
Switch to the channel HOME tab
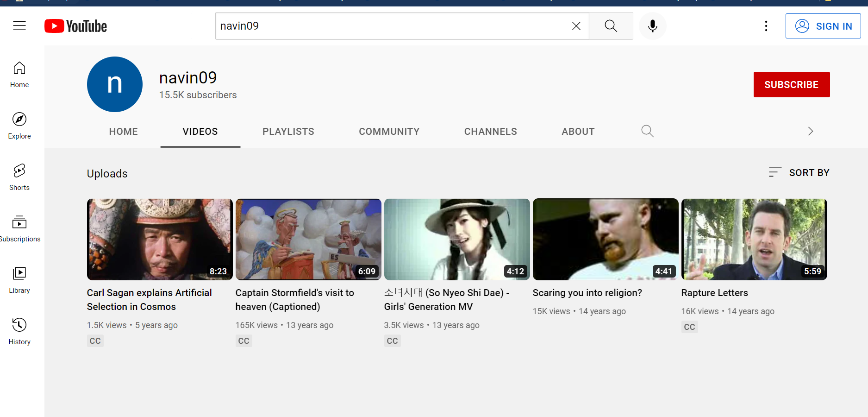point(124,132)
